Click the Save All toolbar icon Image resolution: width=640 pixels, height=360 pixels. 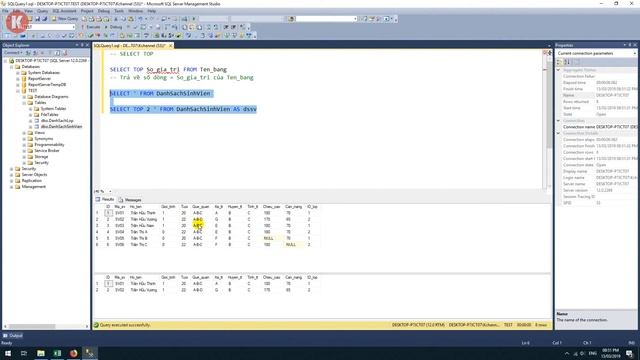pos(44,19)
